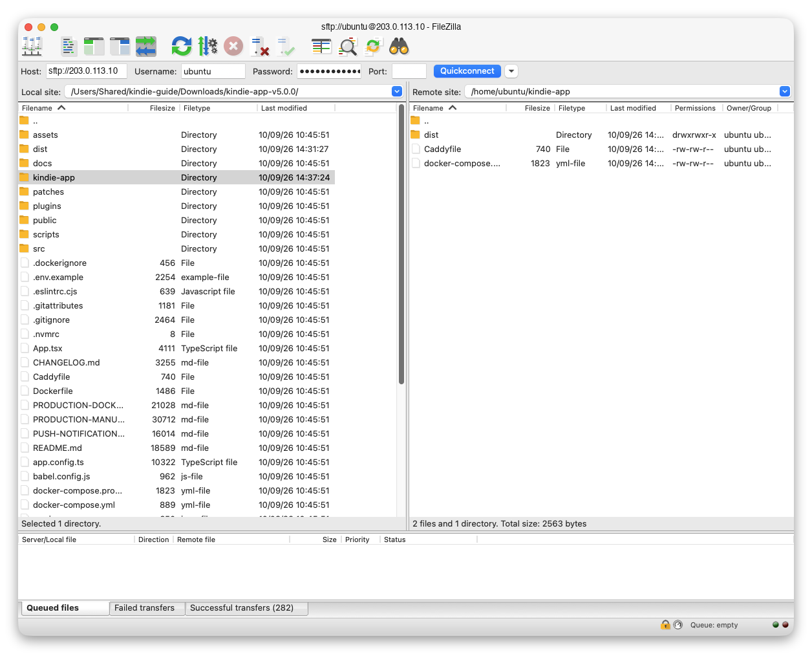This screenshot has height=654, width=812.
Task: Sort remote list by Permissions column header
Action: (x=696, y=108)
